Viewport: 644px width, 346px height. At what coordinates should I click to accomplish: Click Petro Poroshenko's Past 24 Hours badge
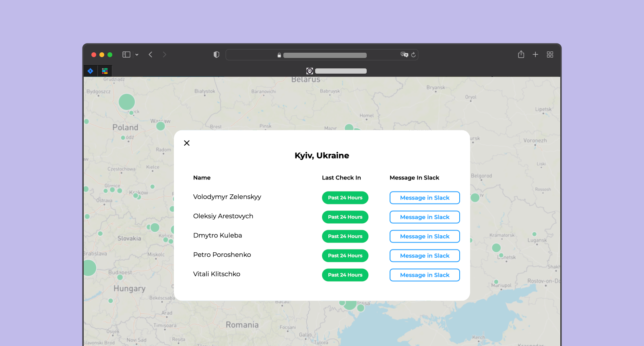click(345, 256)
